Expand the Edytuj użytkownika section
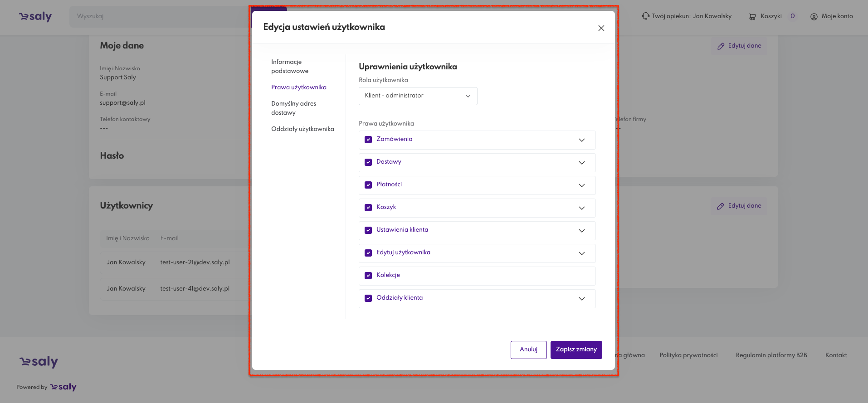 point(581,253)
